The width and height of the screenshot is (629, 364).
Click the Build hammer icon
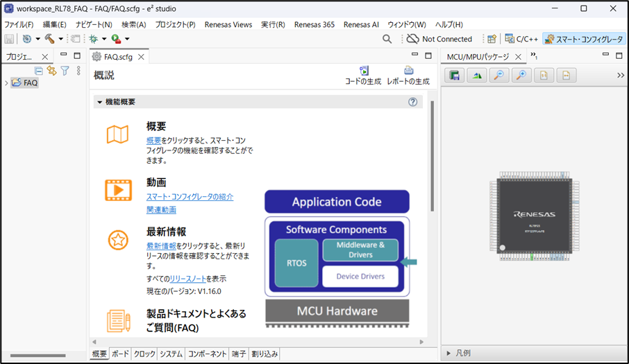(50, 39)
